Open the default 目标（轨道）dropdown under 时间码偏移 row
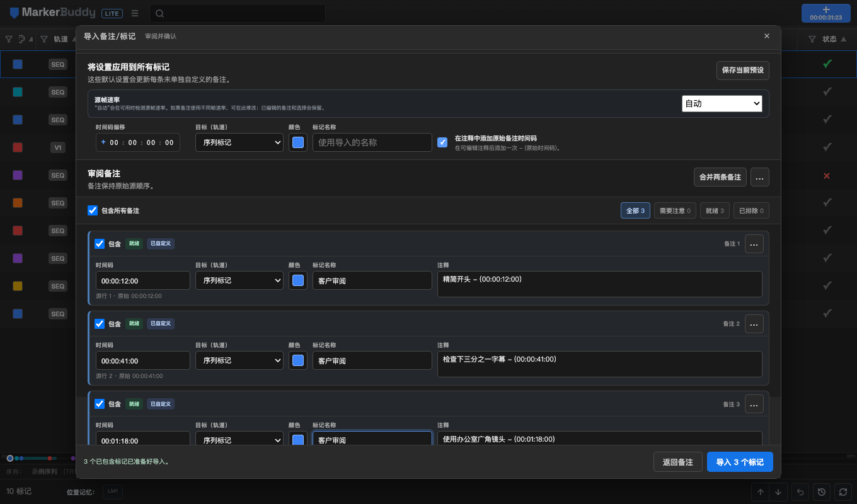 [239, 142]
